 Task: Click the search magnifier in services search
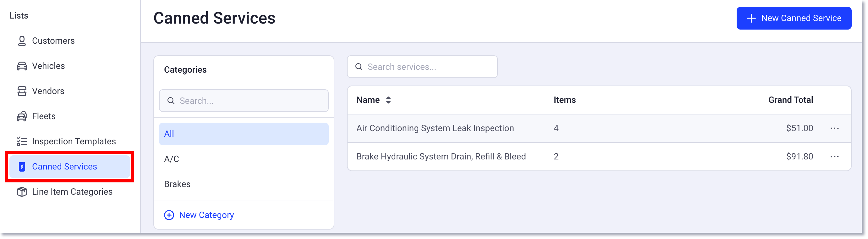point(359,67)
